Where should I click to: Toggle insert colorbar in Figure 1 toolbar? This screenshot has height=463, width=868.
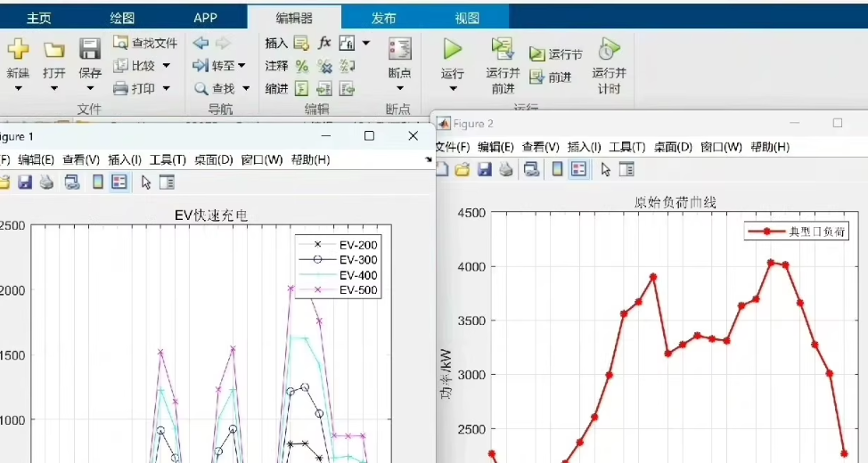[97, 182]
